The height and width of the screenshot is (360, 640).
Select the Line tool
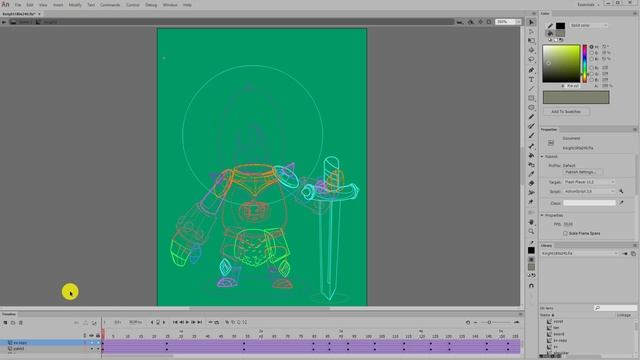click(531, 89)
